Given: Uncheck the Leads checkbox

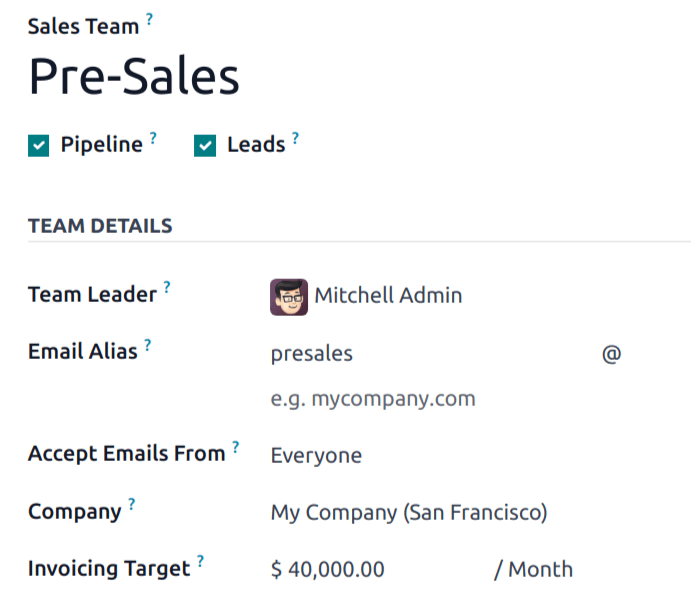Looking at the screenshot, I should 205,146.
